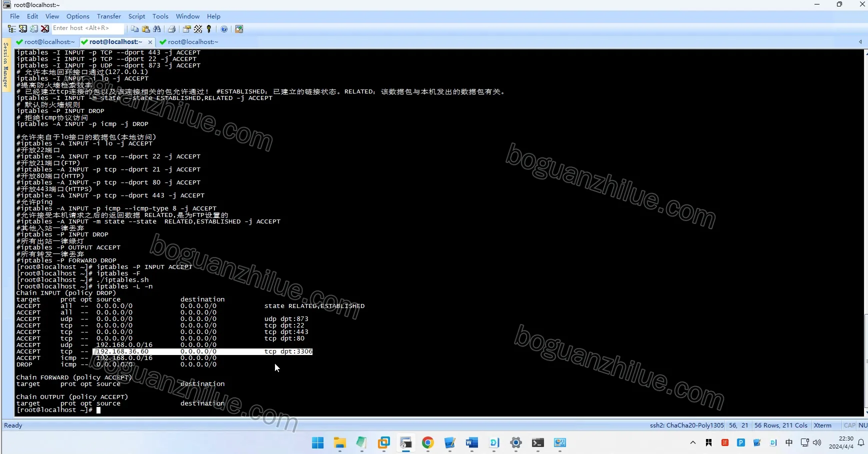Switch to the third root@localhost tab
The width and height of the screenshot is (868, 454).
point(189,42)
